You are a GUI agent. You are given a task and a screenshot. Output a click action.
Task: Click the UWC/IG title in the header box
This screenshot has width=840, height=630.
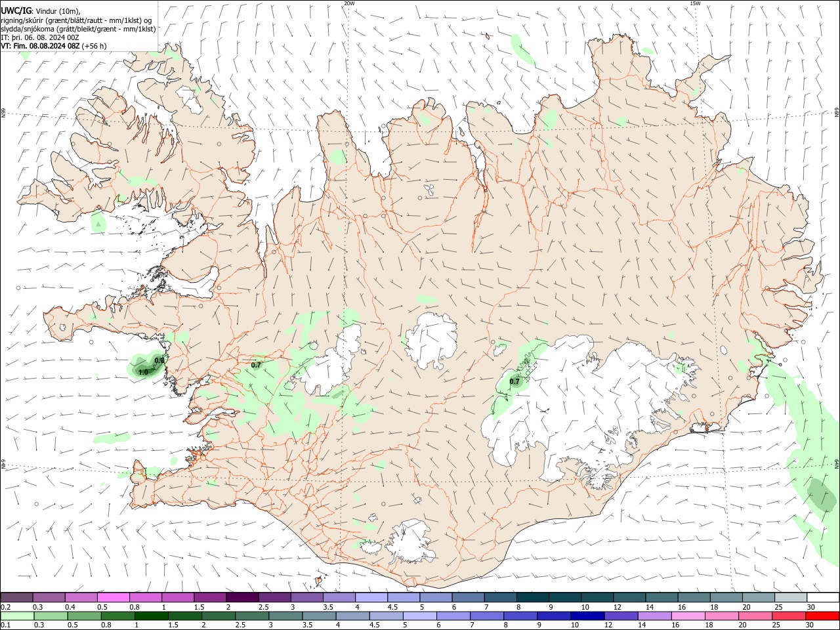pyautogui.click(x=16, y=10)
